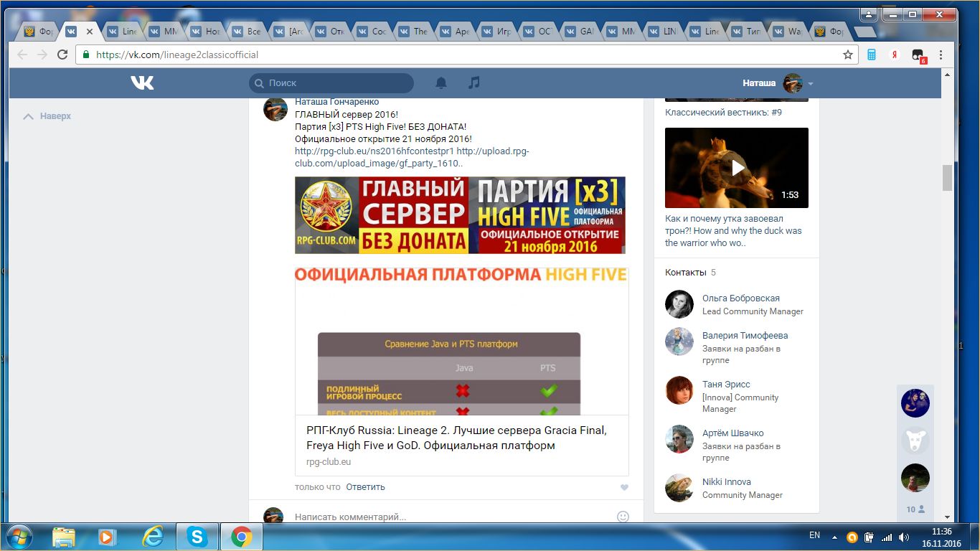Screen dimensions: 980x551
Task: Open the Официальная платформа High Five preview image
Action: point(462,342)
